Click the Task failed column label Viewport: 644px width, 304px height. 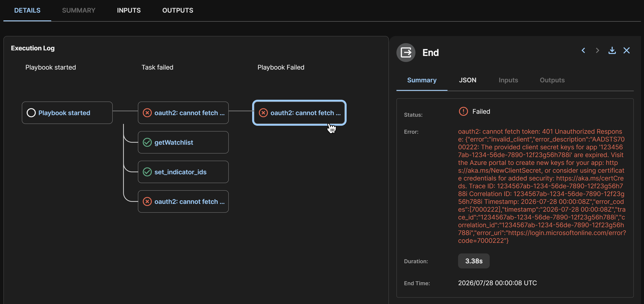[x=157, y=67]
